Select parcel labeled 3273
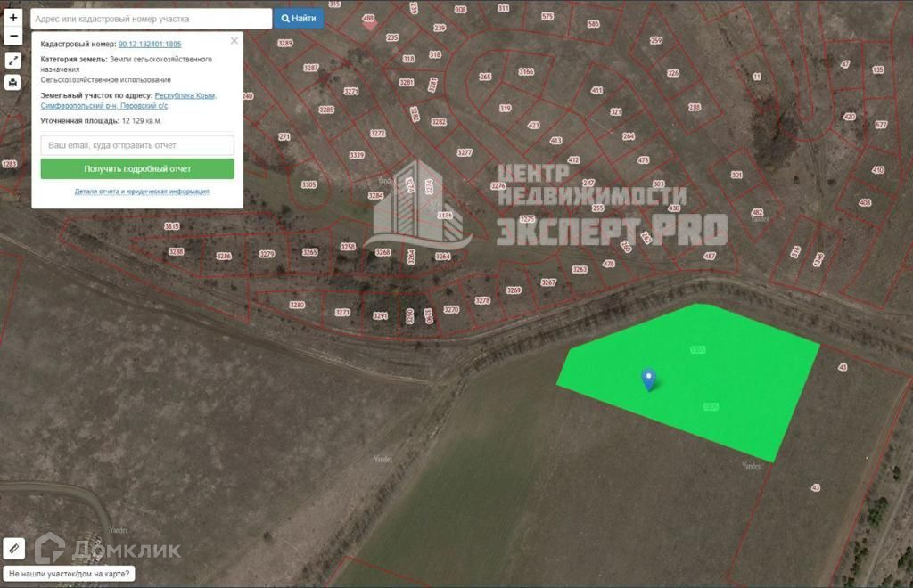Viewport: 913px width, 588px height. click(342, 313)
